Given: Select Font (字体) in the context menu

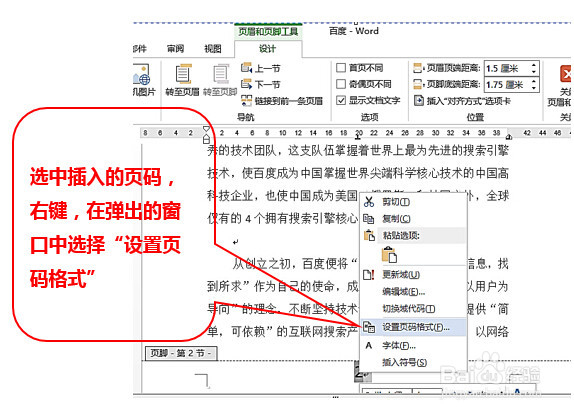Looking at the screenshot, I should pyautogui.click(x=413, y=345).
